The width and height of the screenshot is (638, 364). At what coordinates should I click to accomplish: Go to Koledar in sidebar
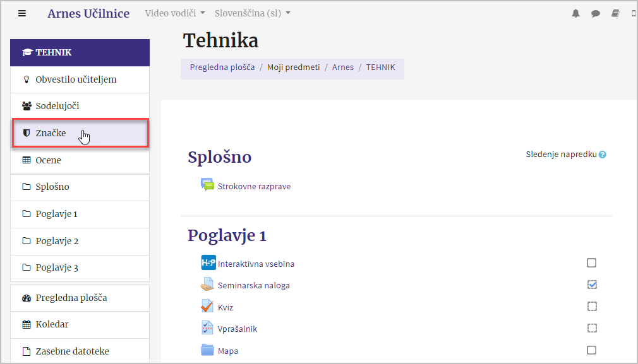tap(80, 325)
